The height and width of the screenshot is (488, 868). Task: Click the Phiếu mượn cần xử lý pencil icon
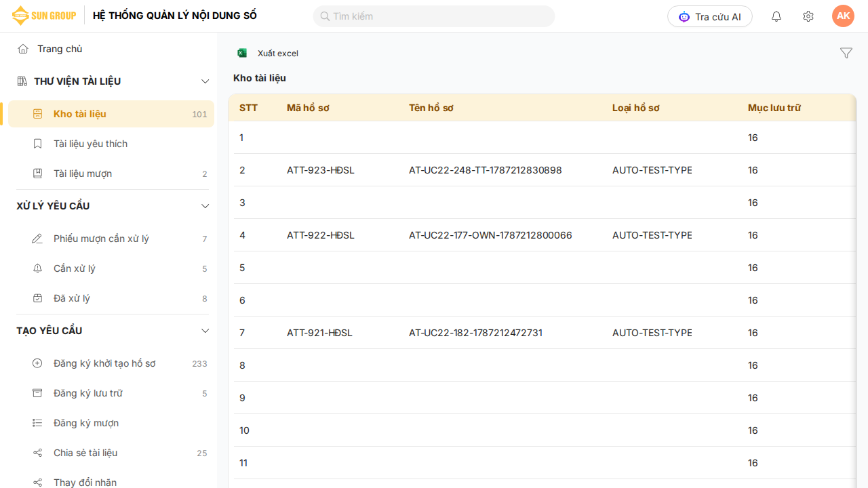37,239
